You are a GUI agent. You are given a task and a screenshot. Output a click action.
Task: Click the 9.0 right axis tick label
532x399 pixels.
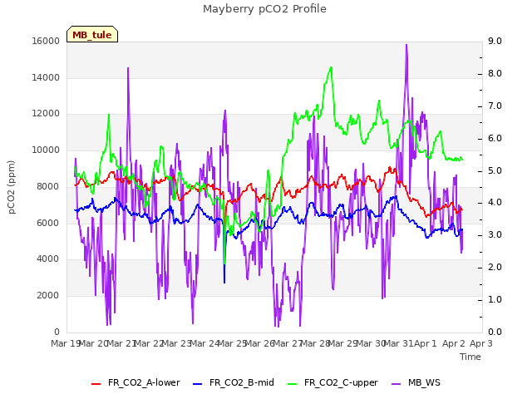pyautogui.click(x=495, y=41)
